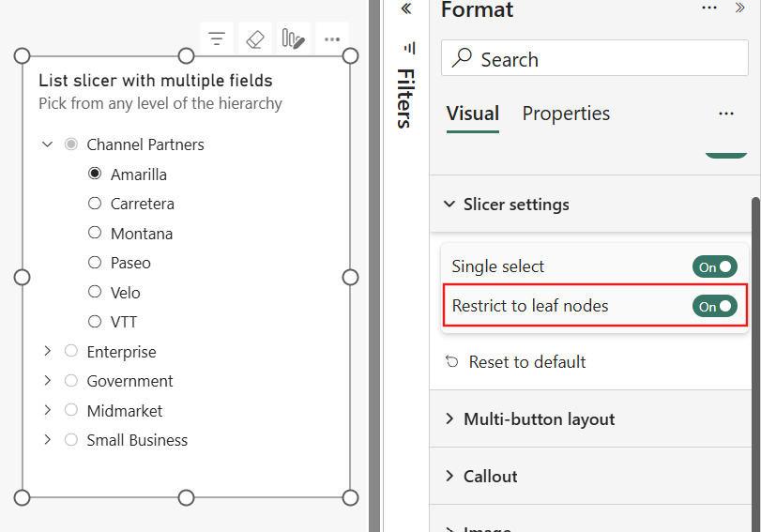Click the filter icon above the slicer

pos(217,38)
